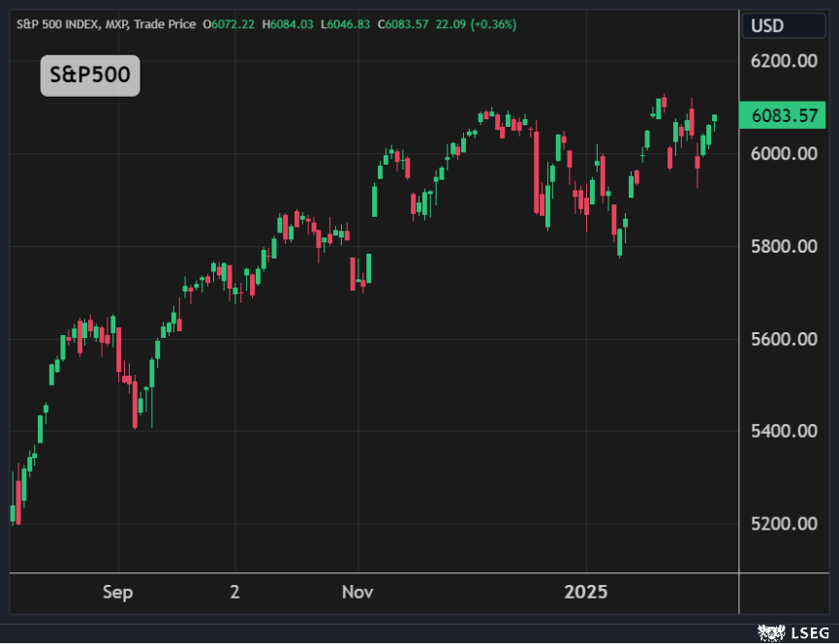Click the Nov label on time axis

[357, 592]
